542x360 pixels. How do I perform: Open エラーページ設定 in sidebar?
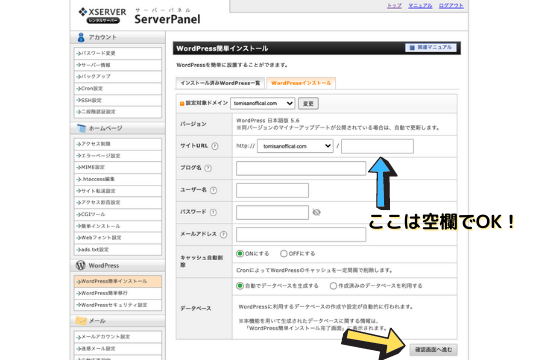coord(118,156)
